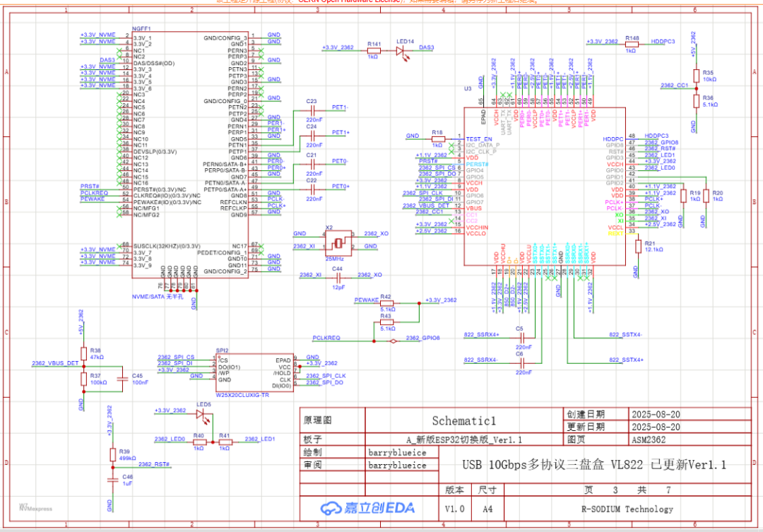Screen dimensions: 763x532
Task: Click barryblueice beside 审阅
Action: [397, 466]
